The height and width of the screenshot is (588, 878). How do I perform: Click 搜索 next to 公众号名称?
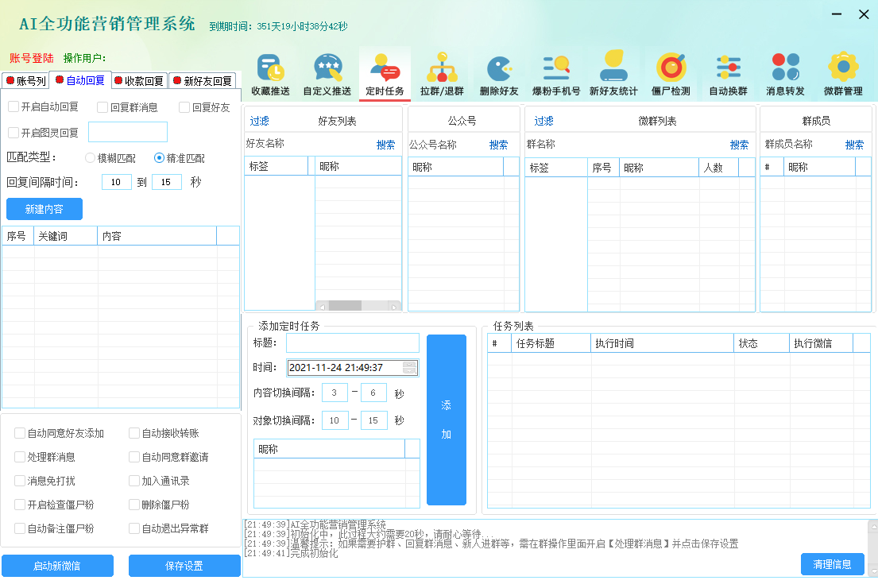tap(498, 145)
